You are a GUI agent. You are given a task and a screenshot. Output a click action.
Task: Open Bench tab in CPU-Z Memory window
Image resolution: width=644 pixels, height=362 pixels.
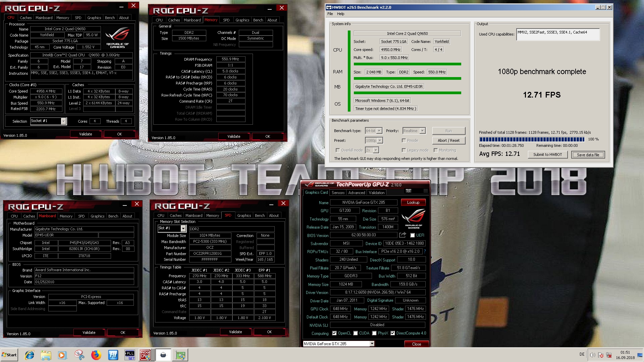[258, 20]
